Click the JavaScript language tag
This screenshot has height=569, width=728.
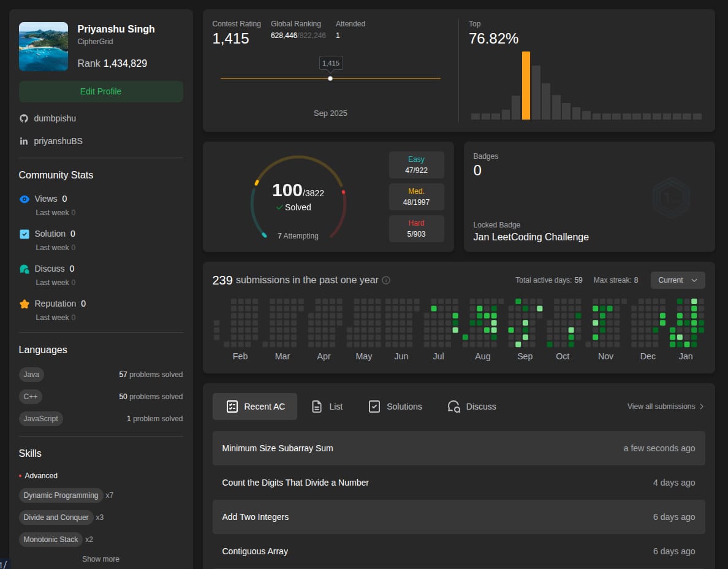click(x=41, y=419)
